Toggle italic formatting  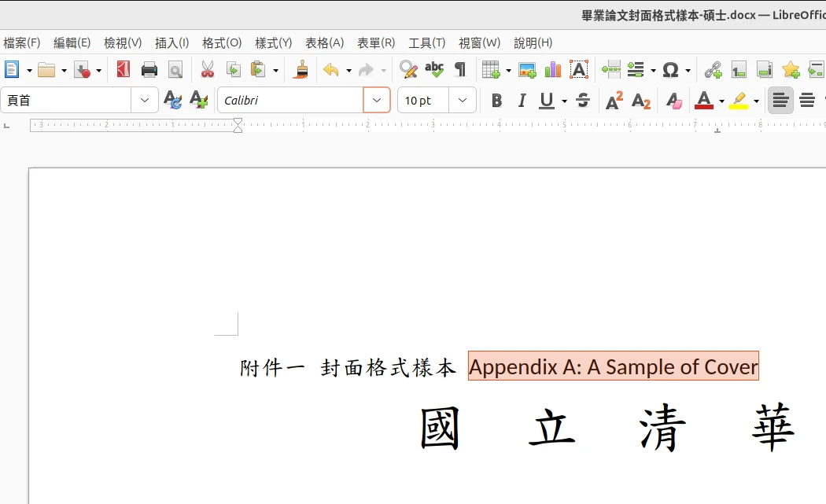click(522, 100)
